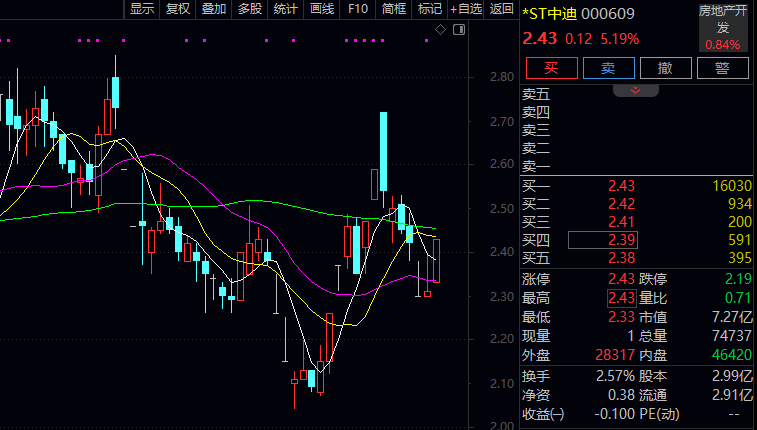Open the 复权 menu
Viewport: 757px width, 430px height.
coord(178,9)
